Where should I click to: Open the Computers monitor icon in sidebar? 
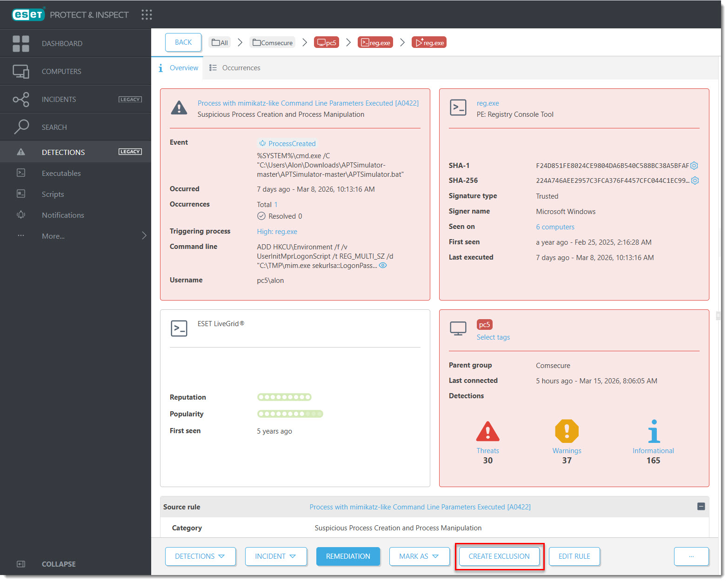(21, 71)
